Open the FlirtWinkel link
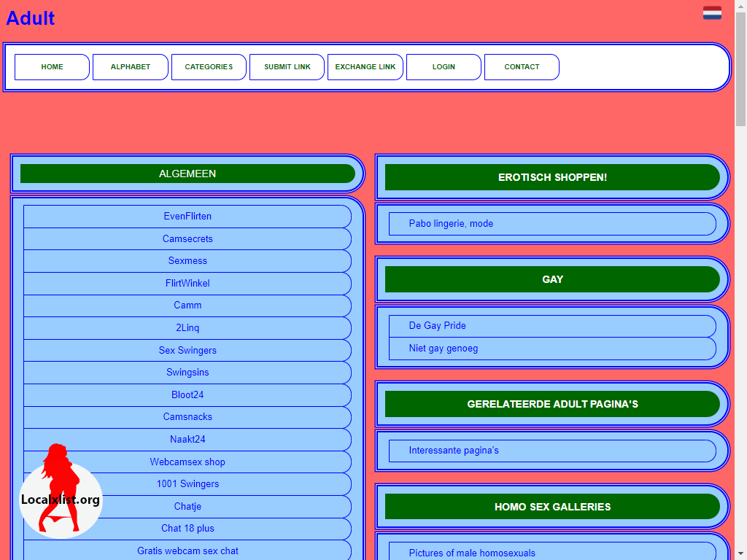747x560 pixels. point(187,284)
